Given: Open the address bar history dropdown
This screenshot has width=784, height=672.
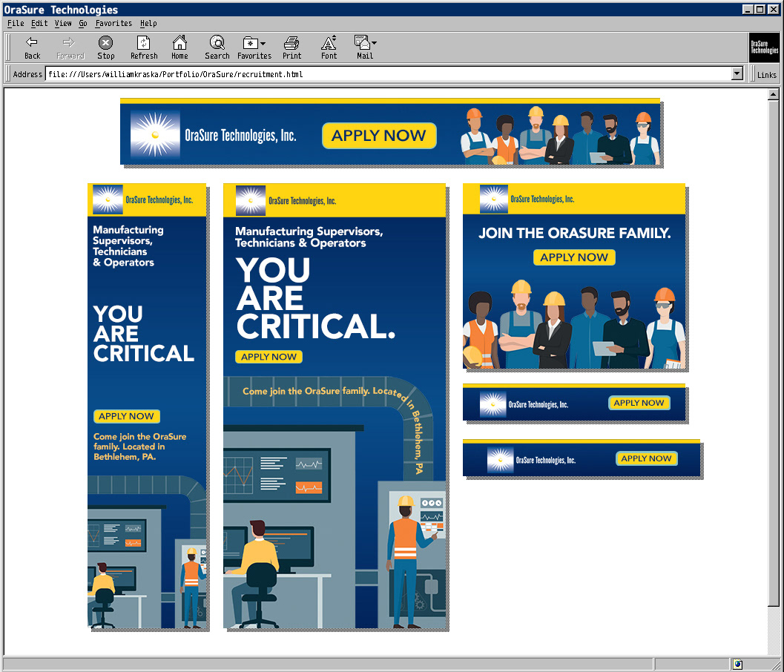Looking at the screenshot, I should [737, 74].
